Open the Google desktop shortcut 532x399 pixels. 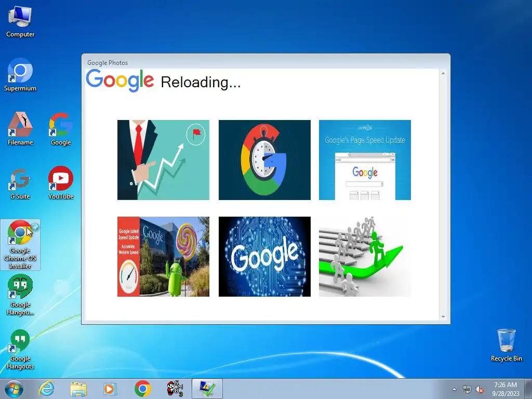coord(61,129)
